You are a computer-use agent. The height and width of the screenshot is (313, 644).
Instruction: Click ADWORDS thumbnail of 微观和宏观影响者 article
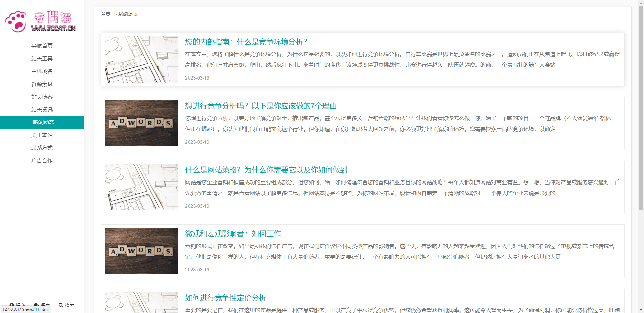coord(142,251)
